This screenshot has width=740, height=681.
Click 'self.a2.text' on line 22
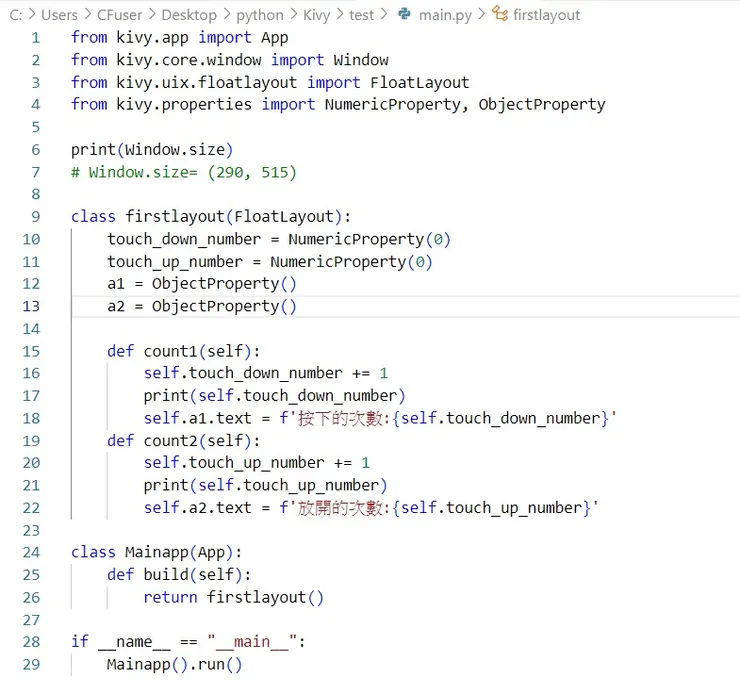[198, 508]
